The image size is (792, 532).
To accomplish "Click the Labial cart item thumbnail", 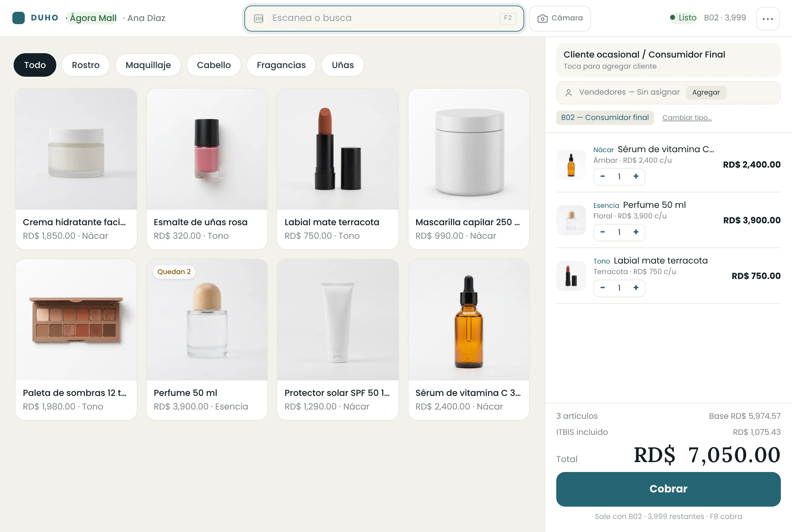I will 571,276.
